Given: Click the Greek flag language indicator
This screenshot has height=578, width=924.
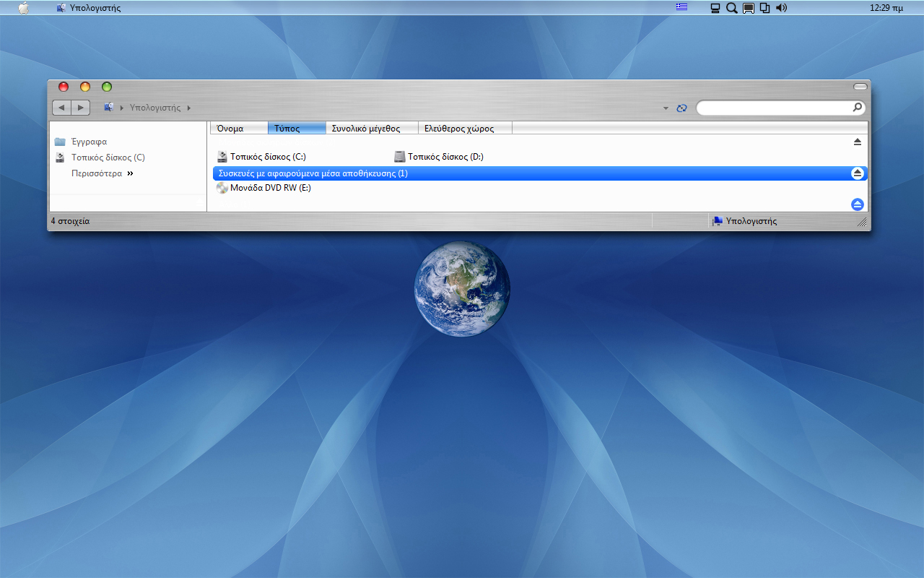Looking at the screenshot, I should (681, 8).
